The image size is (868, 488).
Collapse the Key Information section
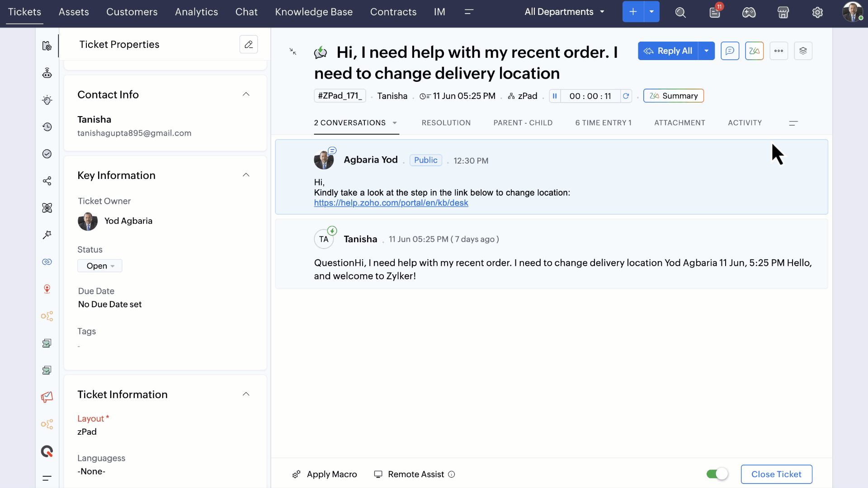(x=246, y=175)
